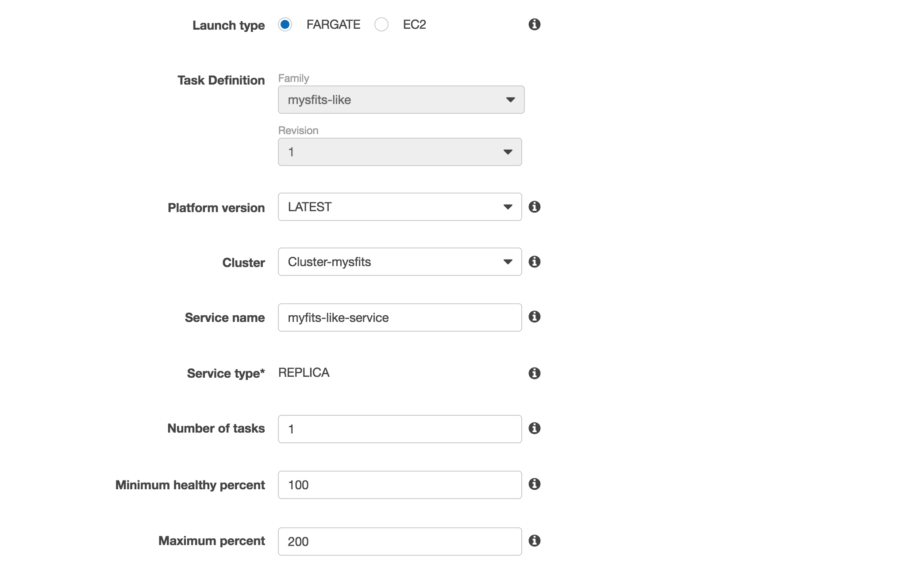This screenshot has height=565, width=924.
Task: Select the FARGATE launch type radio button
Action: [285, 24]
